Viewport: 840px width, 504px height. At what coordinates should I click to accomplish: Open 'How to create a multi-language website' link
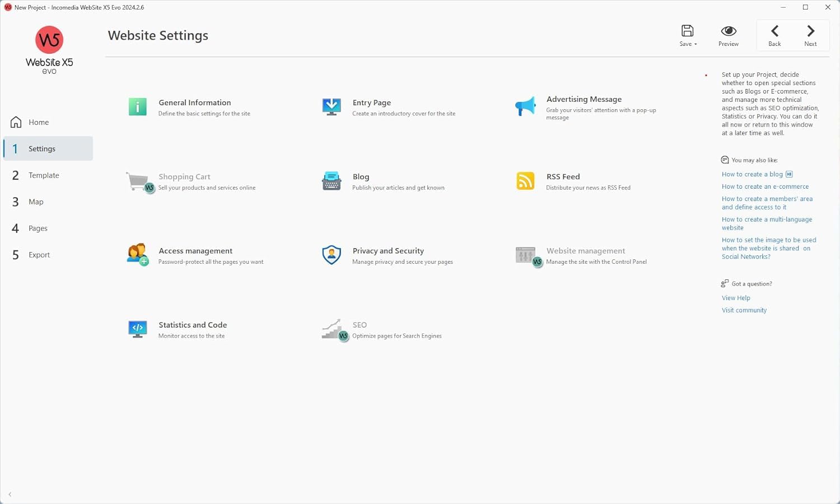pyautogui.click(x=767, y=223)
